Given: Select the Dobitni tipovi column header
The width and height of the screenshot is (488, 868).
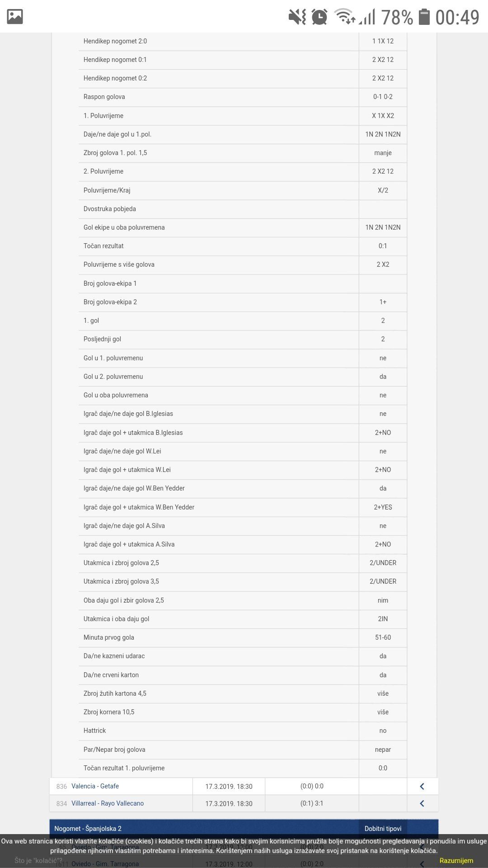Looking at the screenshot, I should pyautogui.click(x=383, y=828).
